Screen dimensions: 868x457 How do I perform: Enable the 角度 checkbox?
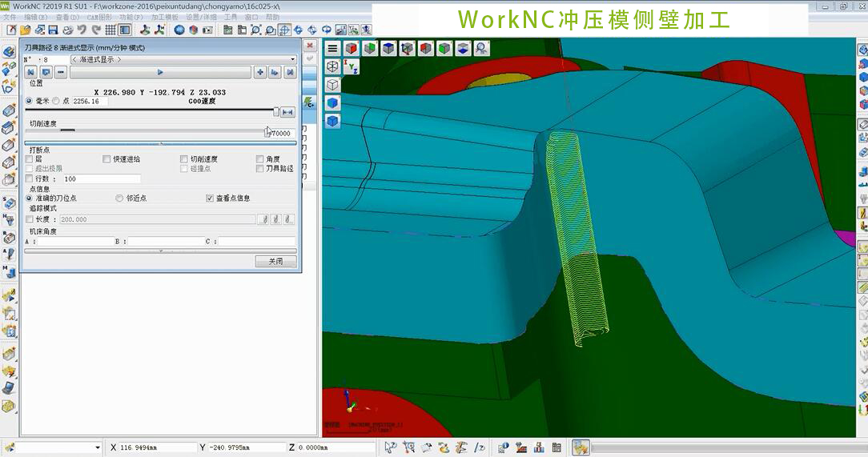pyautogui.click(x=259, y=159)
